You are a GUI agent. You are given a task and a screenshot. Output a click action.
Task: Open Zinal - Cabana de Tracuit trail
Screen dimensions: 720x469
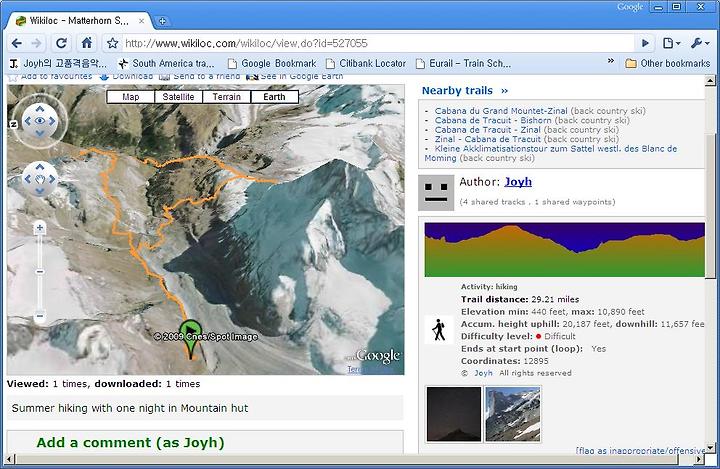(x=488, y=139)
